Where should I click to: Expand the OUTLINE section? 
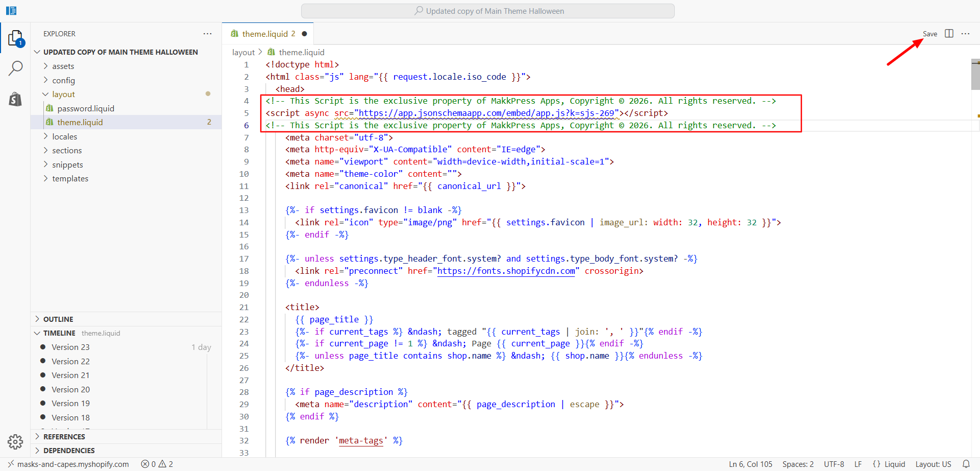[x=58, y=319]
